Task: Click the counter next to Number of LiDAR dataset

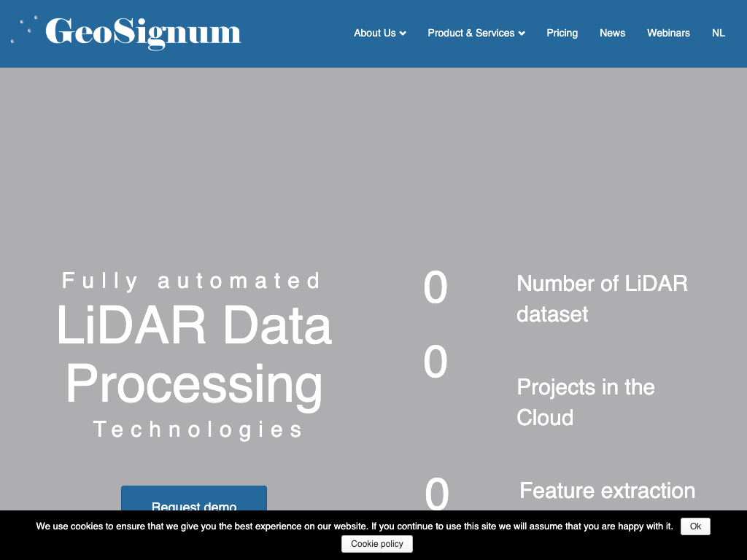Action: tap(436, 287)
